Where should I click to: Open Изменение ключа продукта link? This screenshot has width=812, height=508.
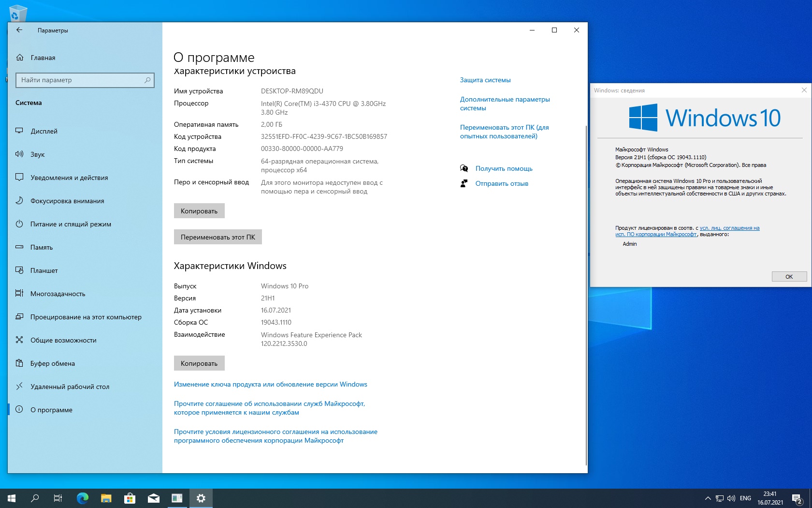click(271, 384)
